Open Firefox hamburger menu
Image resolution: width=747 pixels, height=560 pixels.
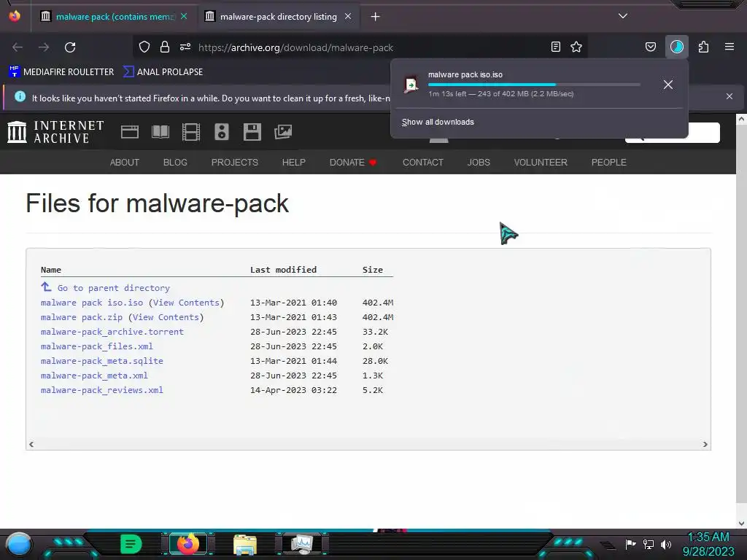point(729,47)
